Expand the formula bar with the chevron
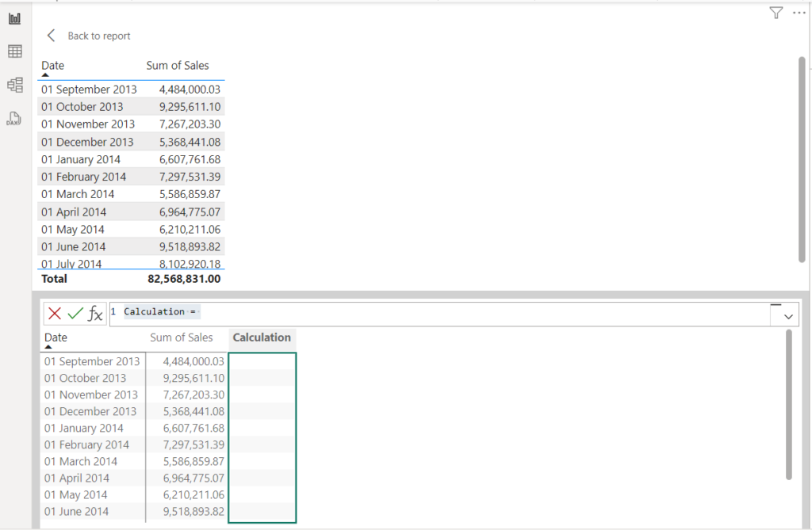 787,316
